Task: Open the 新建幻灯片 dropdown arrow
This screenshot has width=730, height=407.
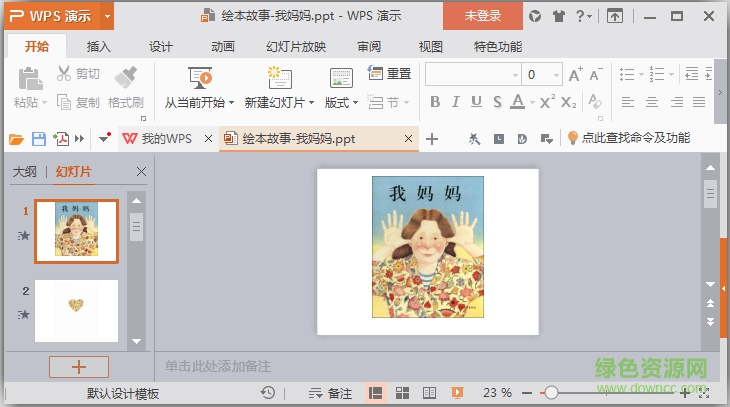Action: click(311, 102)
